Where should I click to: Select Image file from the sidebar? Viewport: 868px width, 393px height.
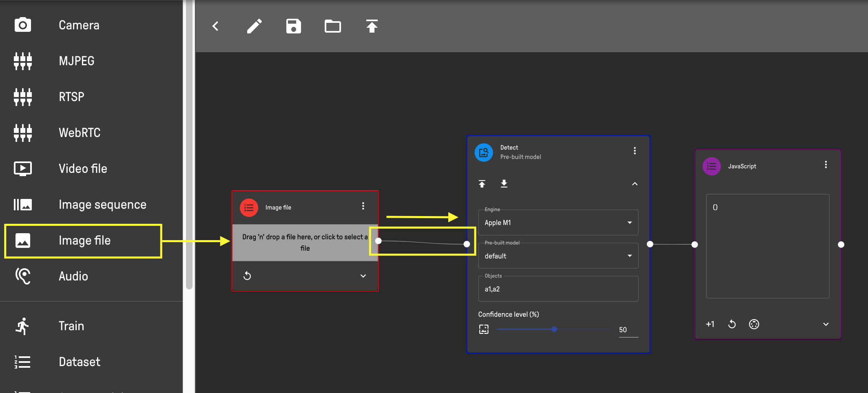[x=84, y=241]
